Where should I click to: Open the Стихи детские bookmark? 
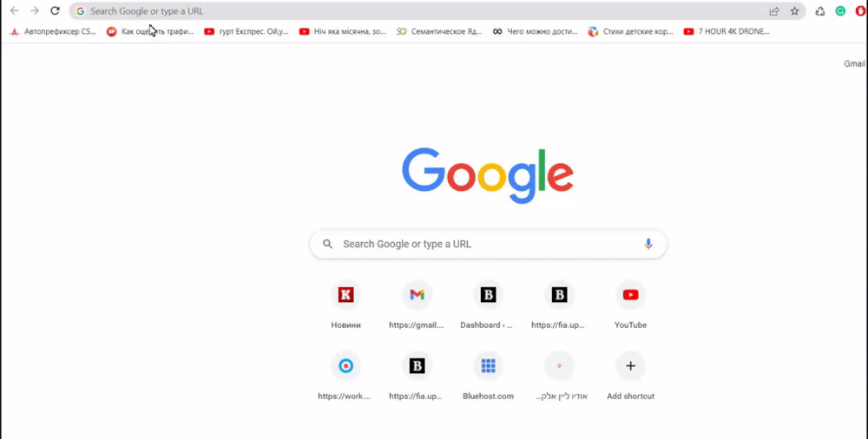[x=631, y=31]
